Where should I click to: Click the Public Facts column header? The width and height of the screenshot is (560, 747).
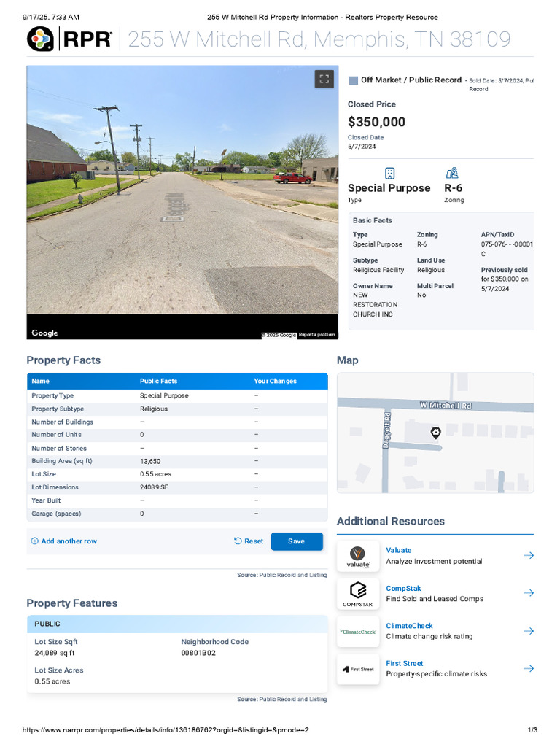158,381
